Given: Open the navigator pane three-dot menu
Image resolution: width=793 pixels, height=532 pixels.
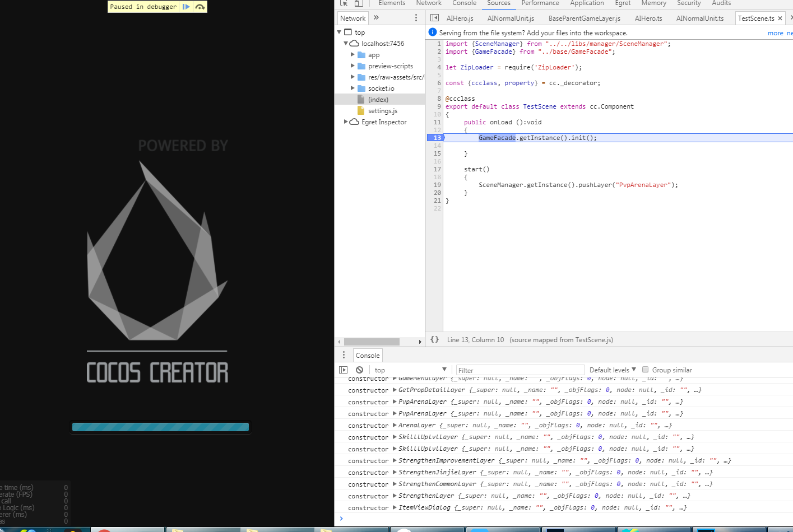Looking at the screenshot, I should [x=416, y=18].
